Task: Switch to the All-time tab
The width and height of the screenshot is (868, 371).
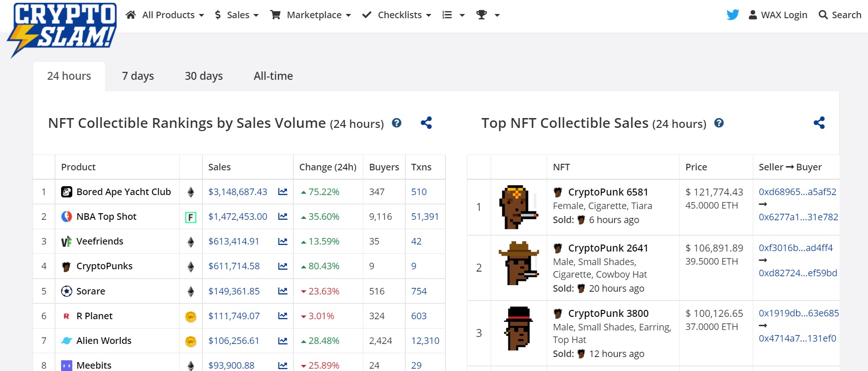Action: click(273, 76)
